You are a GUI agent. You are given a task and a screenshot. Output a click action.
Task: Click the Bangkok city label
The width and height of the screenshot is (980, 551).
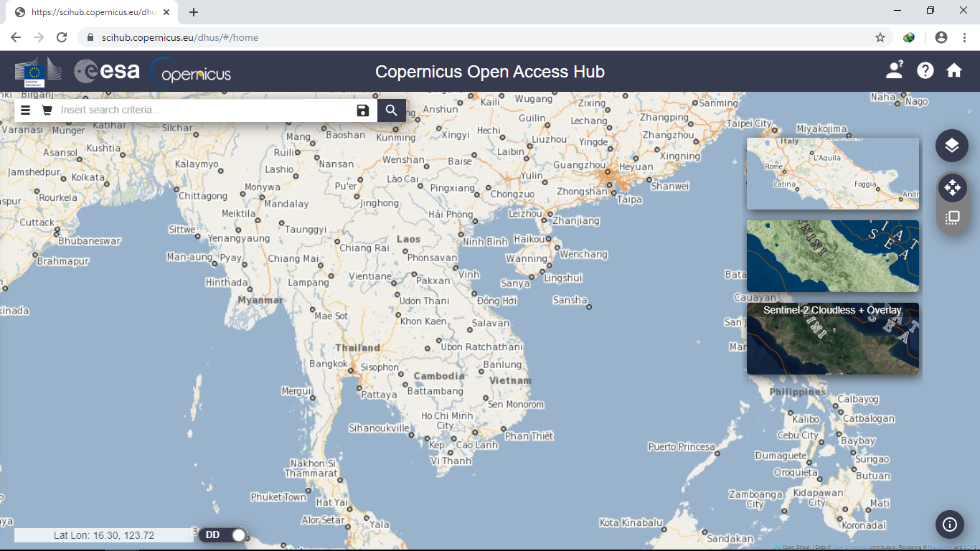point(329,364)
